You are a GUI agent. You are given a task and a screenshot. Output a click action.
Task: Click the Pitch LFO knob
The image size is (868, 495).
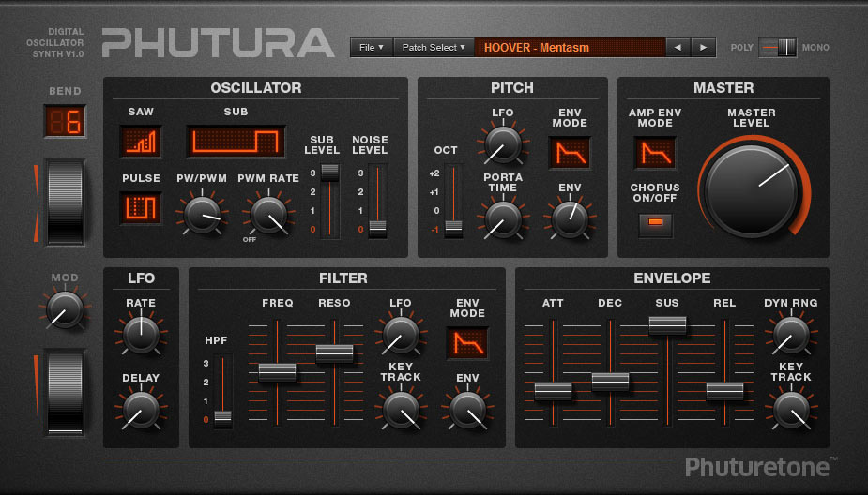(503, 145)
